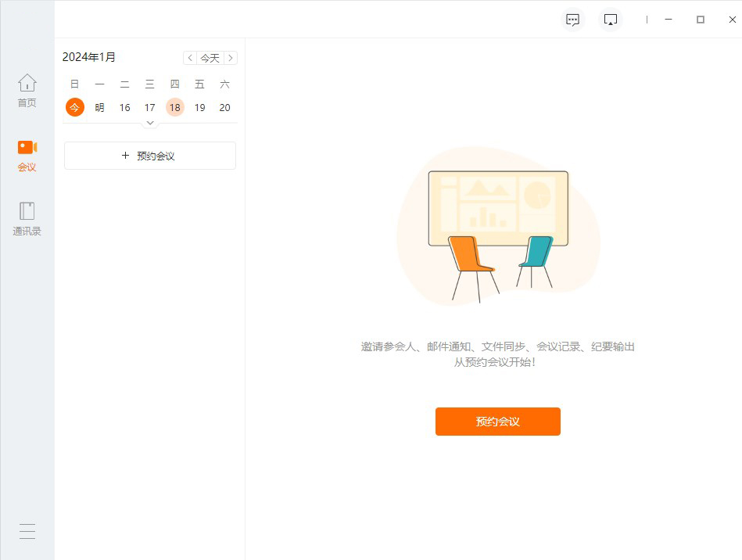Click today's orange 今 date badge
Screen dimensions: 742x560
point(74,107)
